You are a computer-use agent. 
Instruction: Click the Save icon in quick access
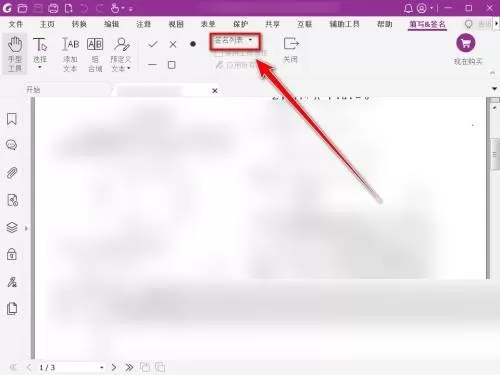click(38, 8)
